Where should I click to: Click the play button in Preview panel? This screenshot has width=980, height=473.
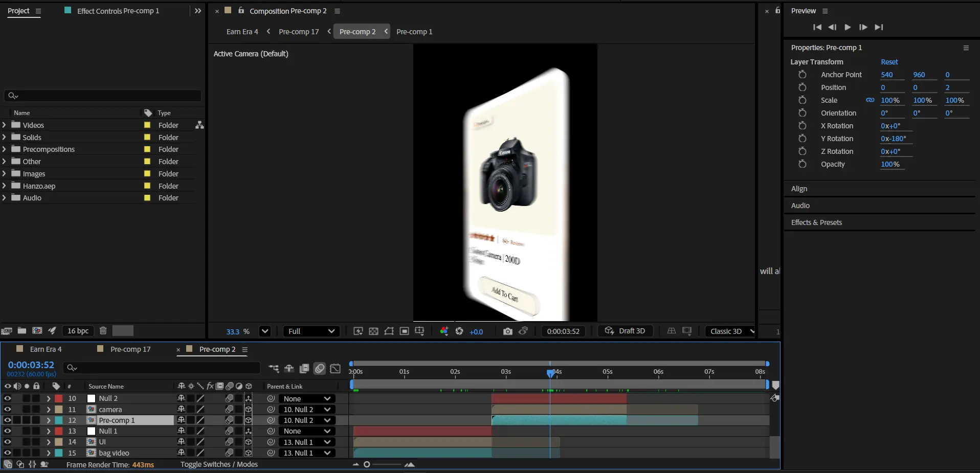[848, 27]
